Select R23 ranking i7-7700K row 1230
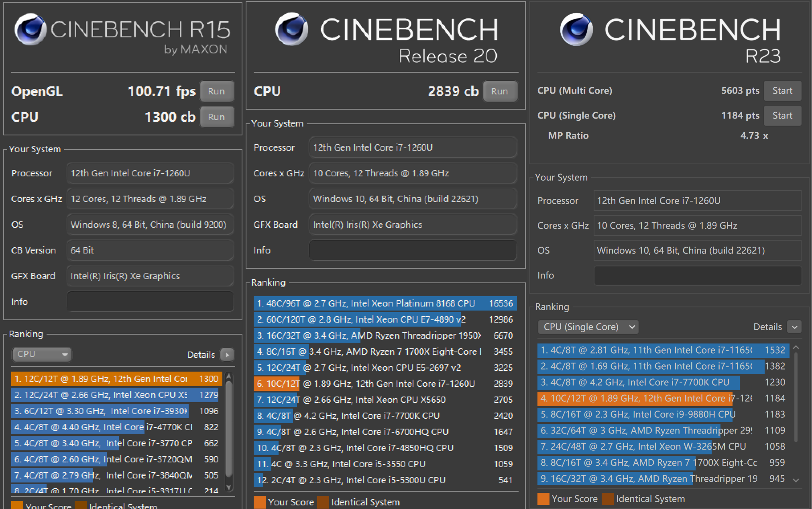This screenshot has width=812, height=509. (663, 382)
